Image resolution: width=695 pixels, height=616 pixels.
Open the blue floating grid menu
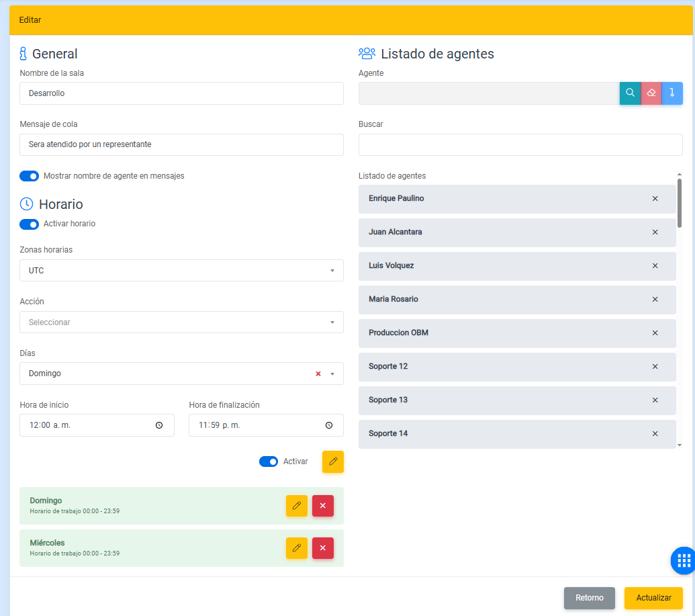tap(684, 560)
